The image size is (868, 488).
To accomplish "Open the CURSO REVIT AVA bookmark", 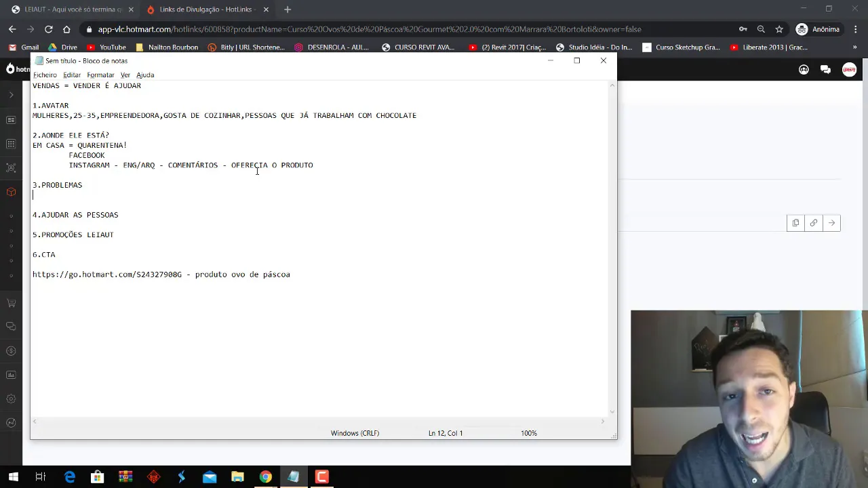I will (418, 47).
